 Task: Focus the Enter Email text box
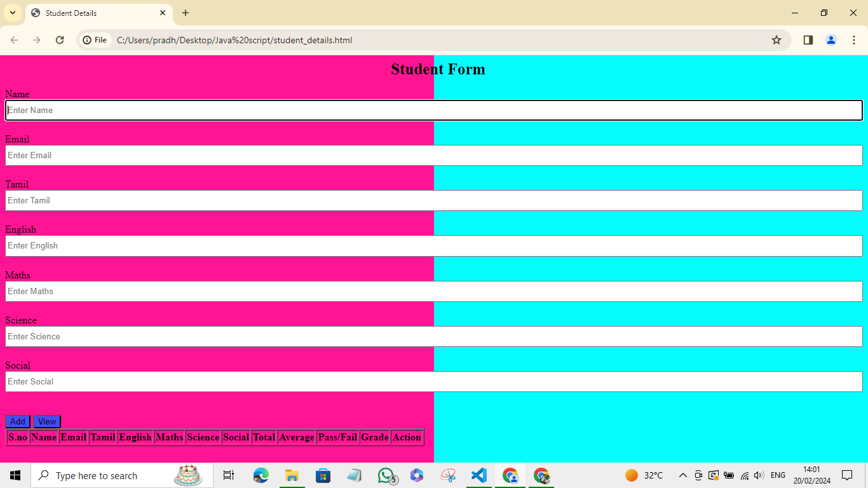coord(433,155)
